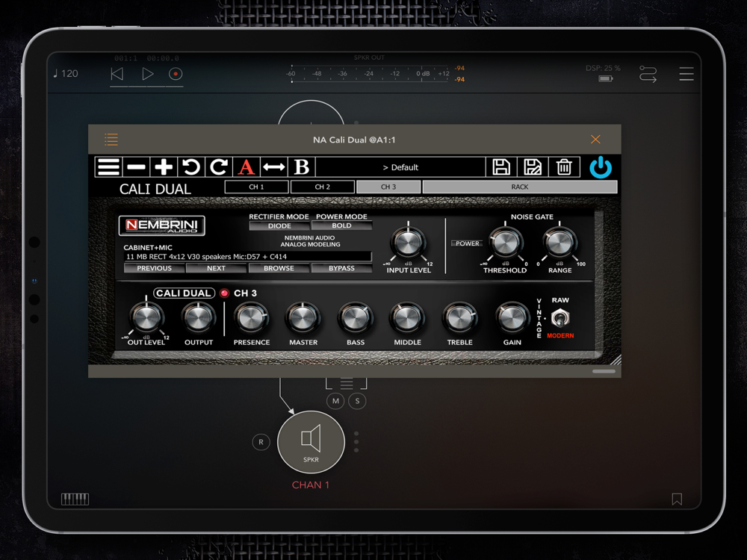Click the noise gate RANGE knob

coord(560,243)
